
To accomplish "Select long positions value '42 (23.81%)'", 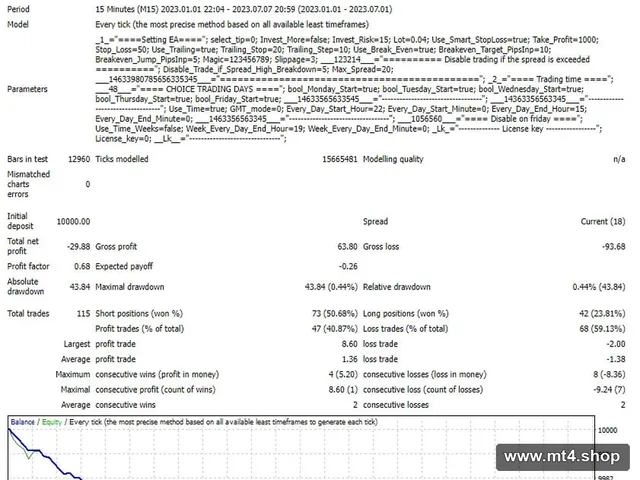I will tap(602, 314).
